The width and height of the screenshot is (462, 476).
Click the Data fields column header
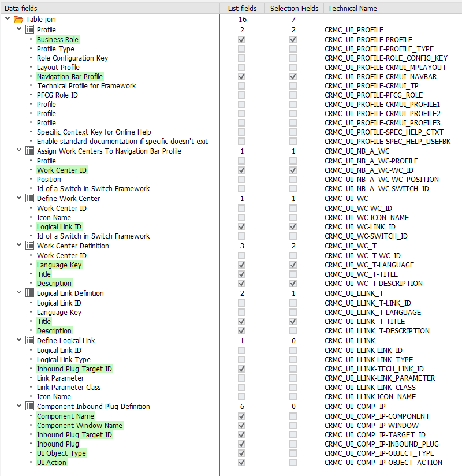coord(110,9)
